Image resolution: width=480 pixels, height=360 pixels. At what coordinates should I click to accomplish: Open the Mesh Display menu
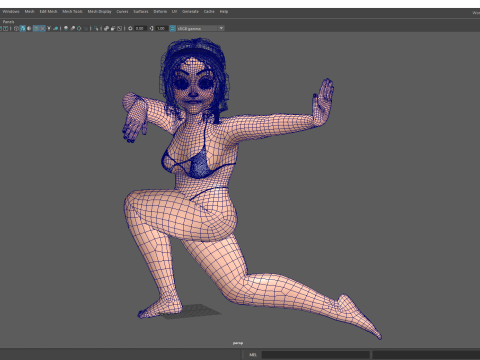99,12
